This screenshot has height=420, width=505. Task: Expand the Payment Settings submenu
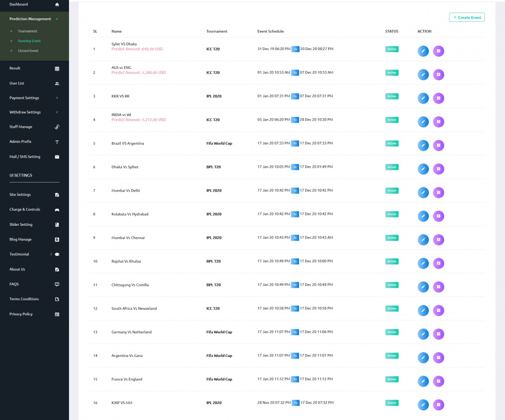[x=57, y=98]
